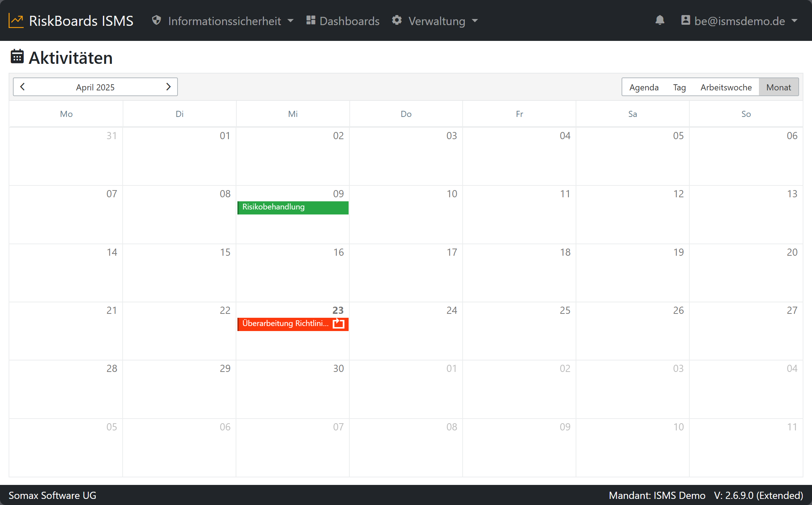Select the date cell 30

293,389
